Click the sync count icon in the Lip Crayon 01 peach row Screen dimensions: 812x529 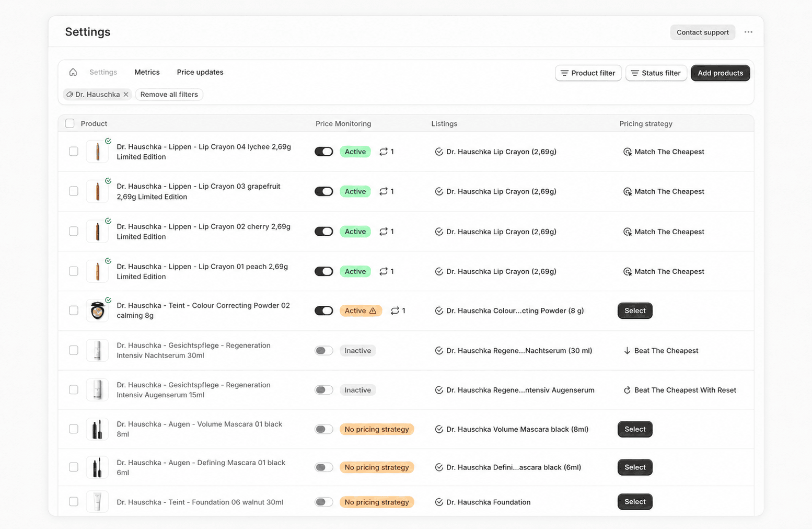coord(384,271)
